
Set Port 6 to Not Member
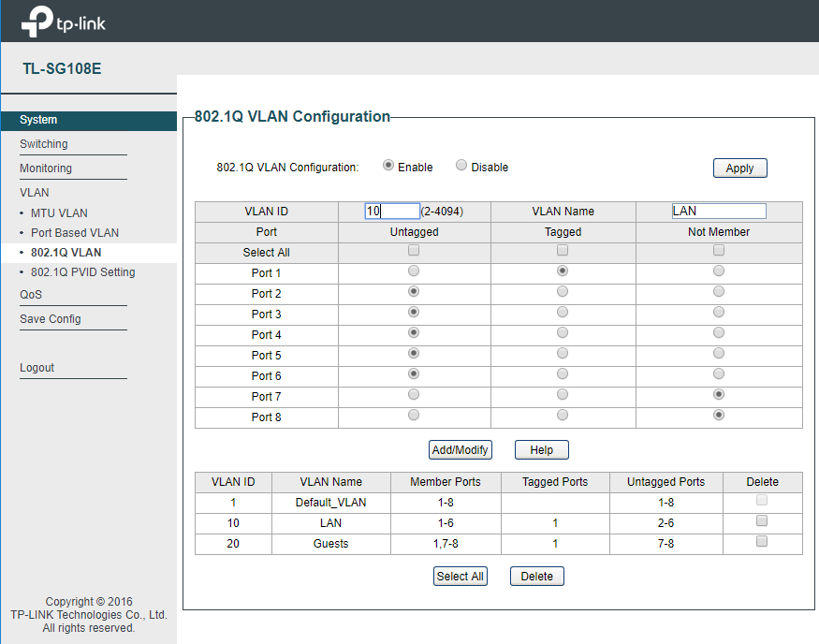(719, 374)
